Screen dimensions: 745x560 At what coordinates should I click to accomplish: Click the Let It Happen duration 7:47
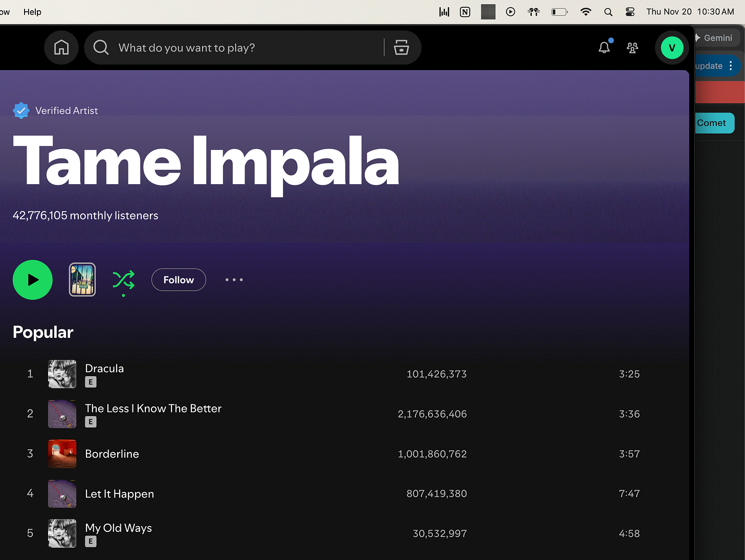(x=629, y=494)
